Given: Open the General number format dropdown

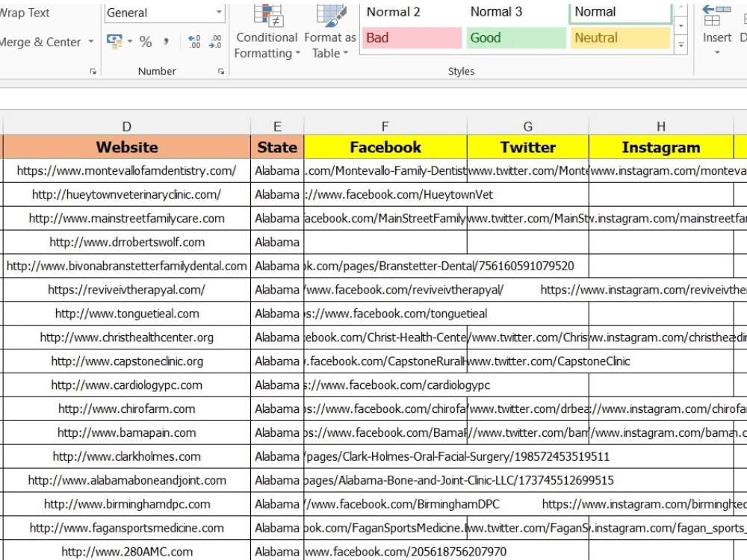Looking at the screenshot, I should tap(219, 13).
